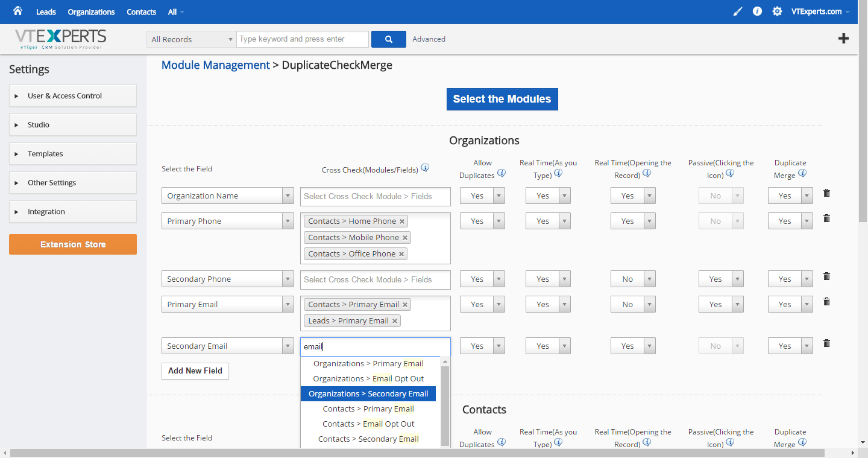Remove the "Leads > Primary Email" cross check tag
Screen dimensions: 868x458
coord(395,320)
